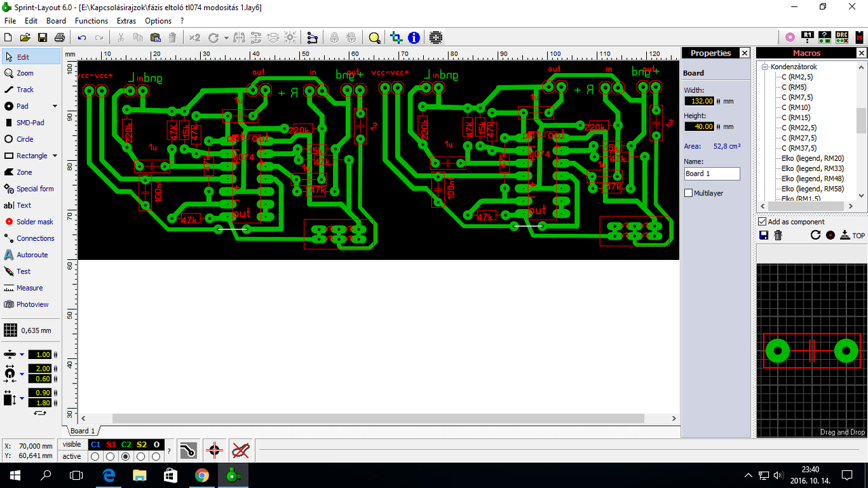
Task: Select the SMD-Pad tool
Action: pos(30,123)
